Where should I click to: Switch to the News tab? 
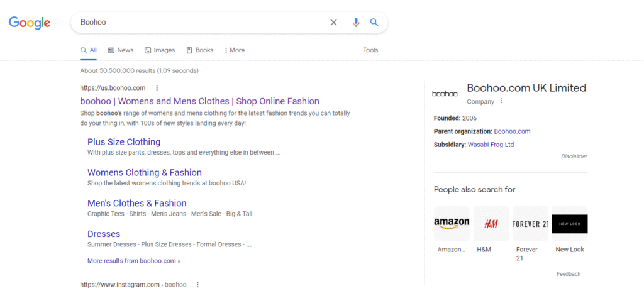[121, 50]
